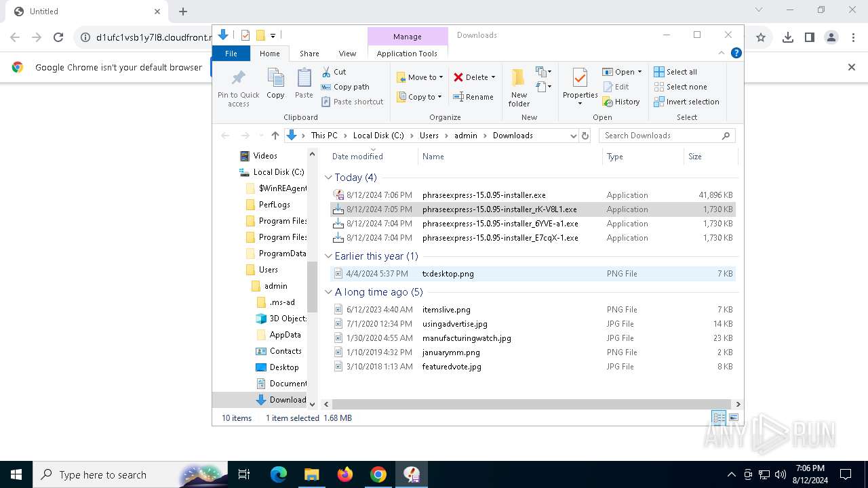Click Select none

(x=680, y=87)
